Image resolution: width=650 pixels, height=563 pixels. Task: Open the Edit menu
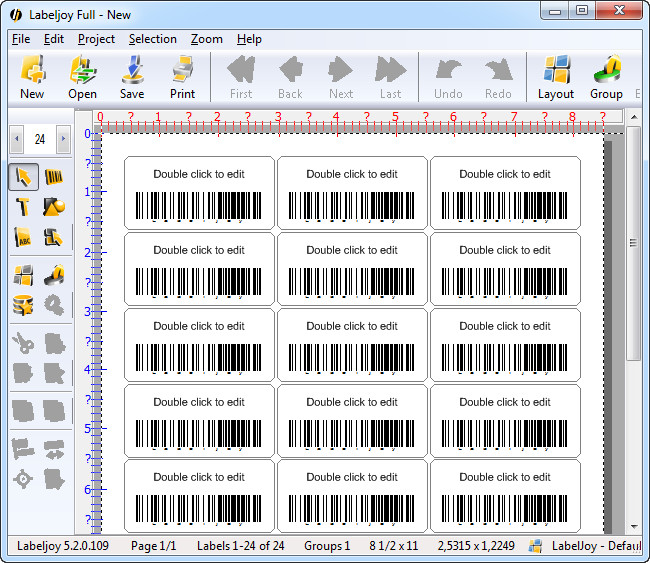click(54, 39)
